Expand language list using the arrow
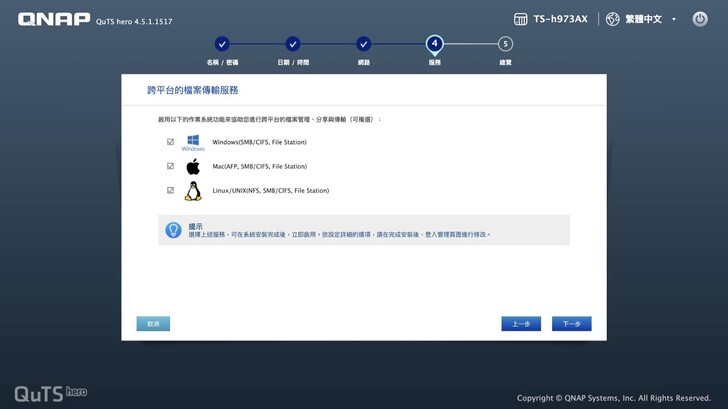Screen dimensions: 728x409 (x=674, y=19)
